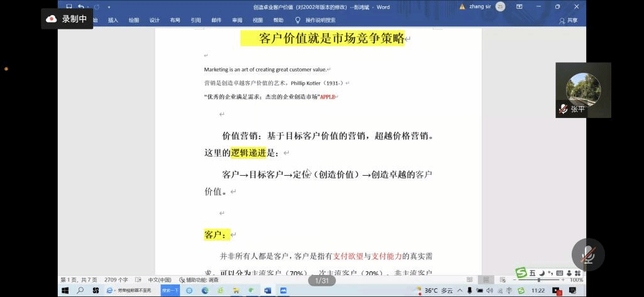Toggle punctuation mode in Sogou bar
This screenshot has width=644, height=297.
click(550, 273)
